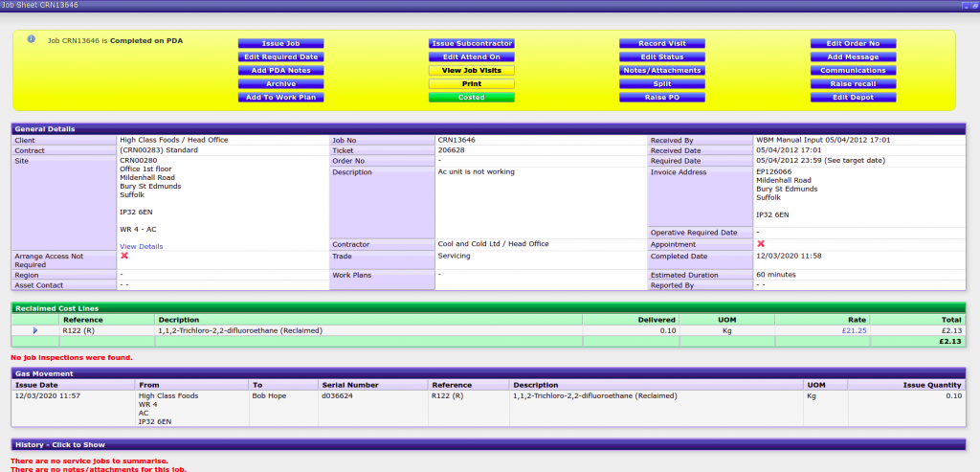Image resolution: width=980 pixels, height=472 pixels.
Task: Open Add PDA Notes
Action: [280, 71]
